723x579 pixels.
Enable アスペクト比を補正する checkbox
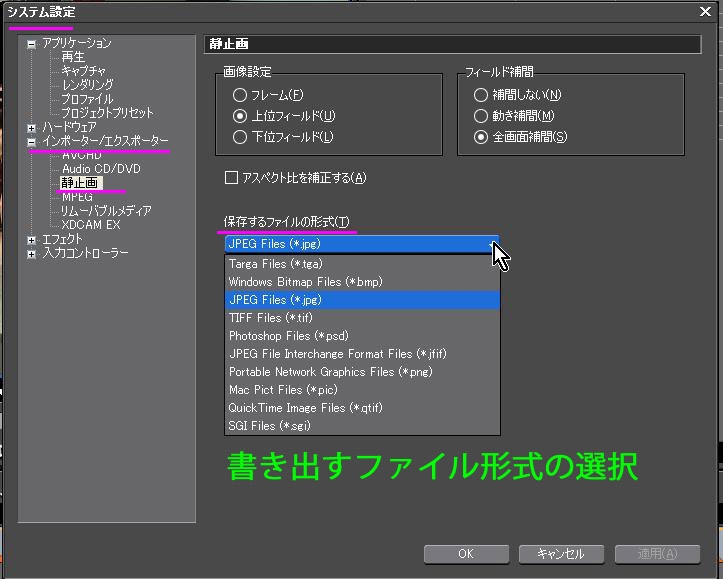pos(232,178)
